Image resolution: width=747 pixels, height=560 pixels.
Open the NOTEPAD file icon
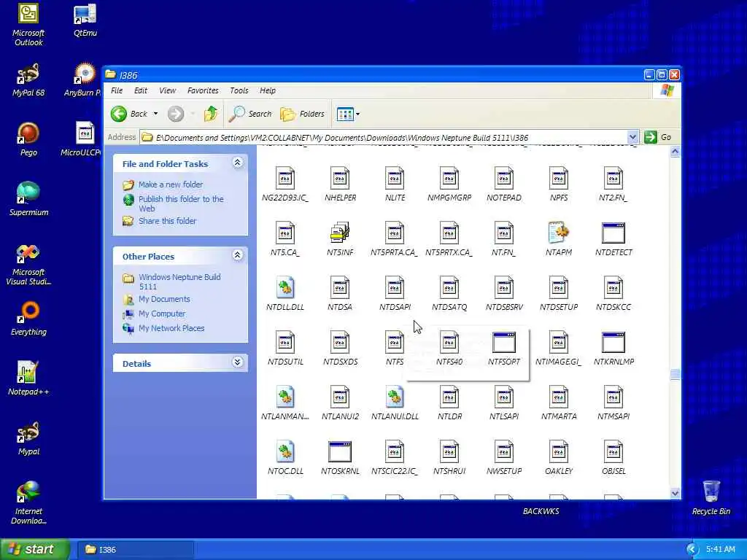[x=503, y=178]
